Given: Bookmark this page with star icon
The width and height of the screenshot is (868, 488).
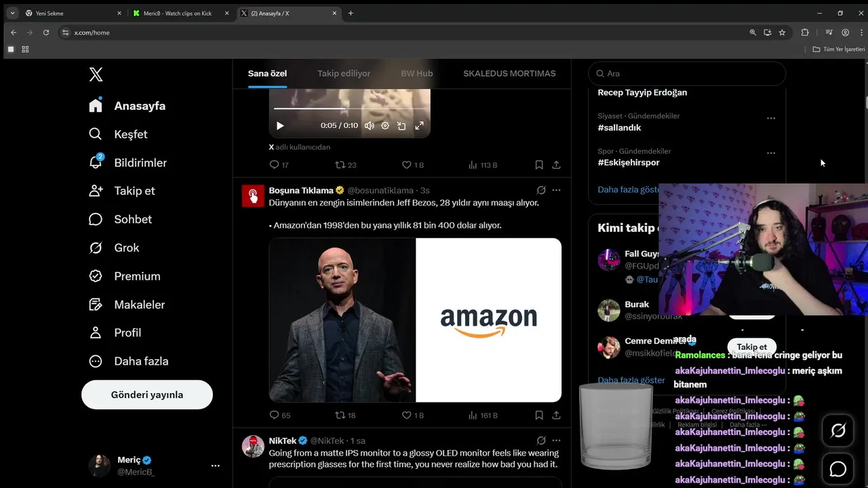Looking at the screenshot, I should pos(782,33).
